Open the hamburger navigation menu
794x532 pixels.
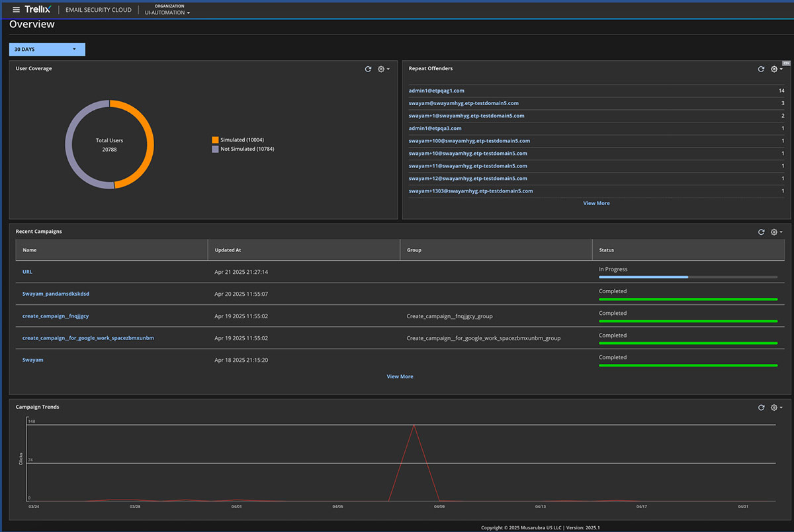tap(17, 10)
